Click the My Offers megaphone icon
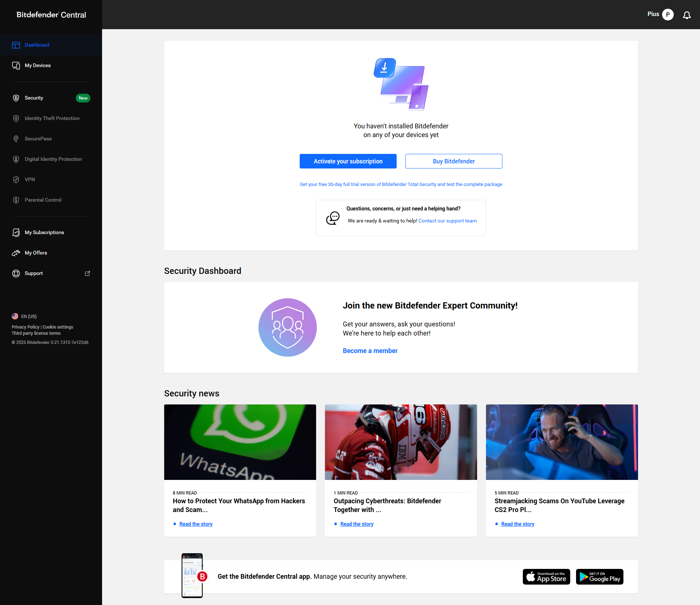Viewport: 700px width, 605px height. pos(16,253)
